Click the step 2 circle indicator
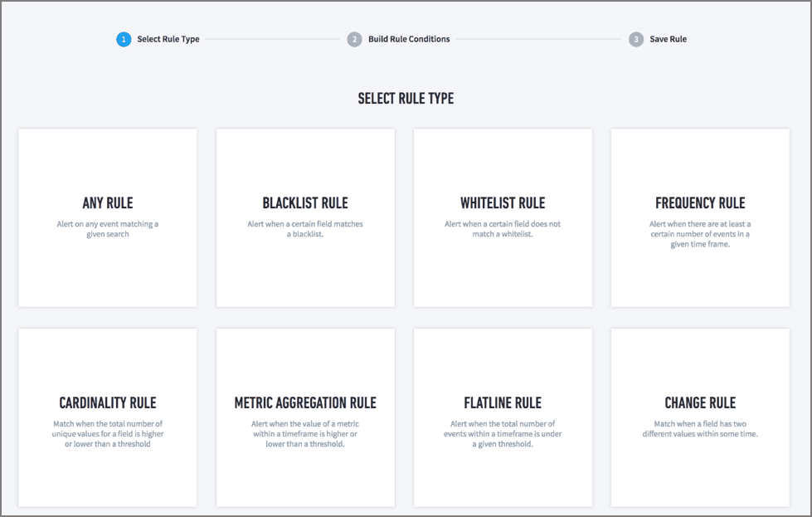Viewport: 812px width, 517px height. 354,39
